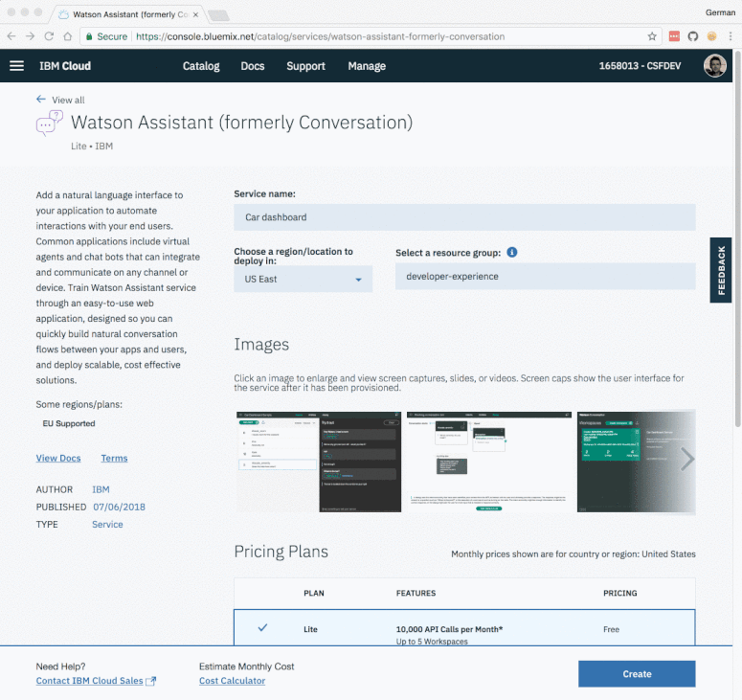Enlarge the third green workspace thumbnail
The image size is (742, 700).
[636, 462]
